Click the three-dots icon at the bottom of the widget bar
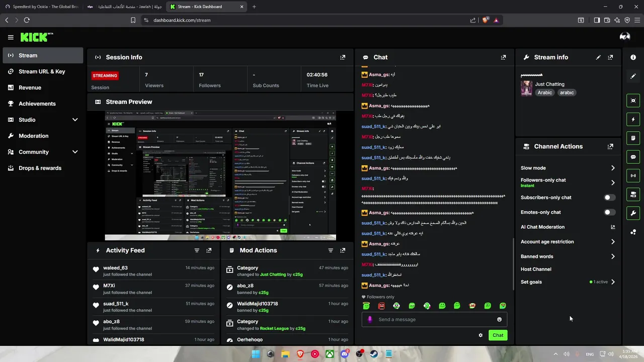This screenshot has width=644, height=362. click(x=633, y=232)
